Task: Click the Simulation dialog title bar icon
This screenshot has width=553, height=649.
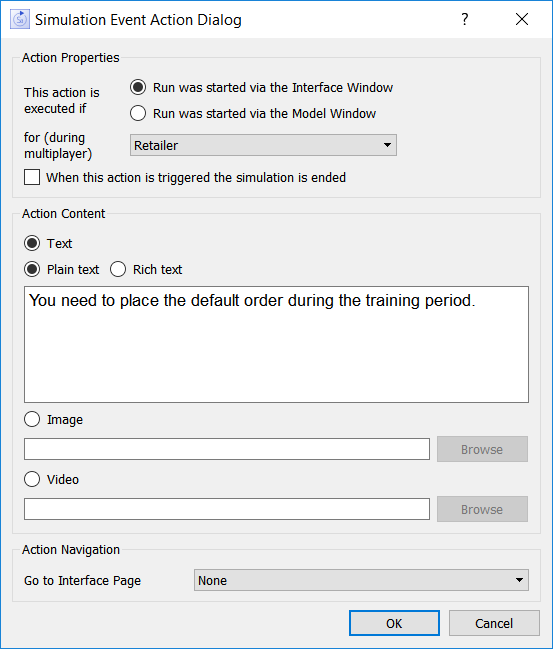Action: tap(20, 19)
